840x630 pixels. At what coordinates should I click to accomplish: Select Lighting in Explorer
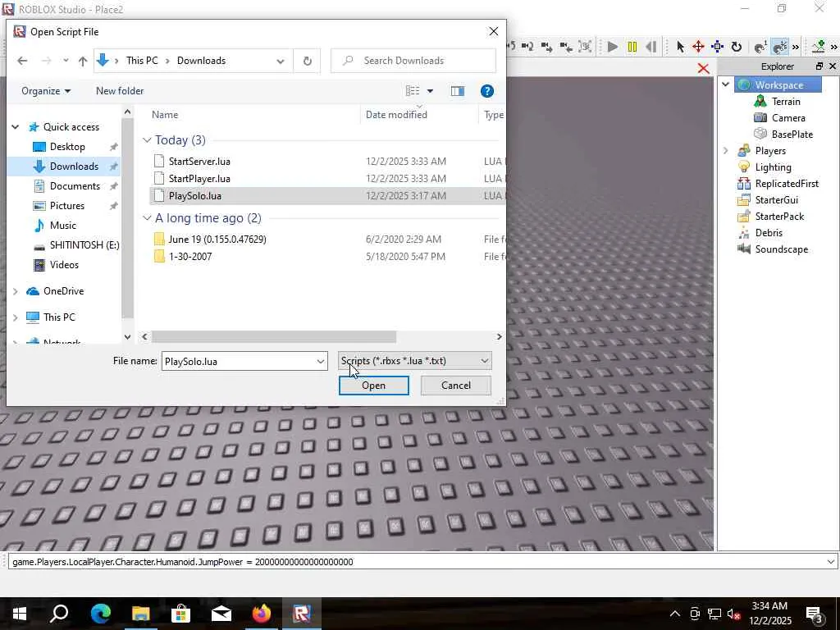pyautogui.click(x=773, y=167)
